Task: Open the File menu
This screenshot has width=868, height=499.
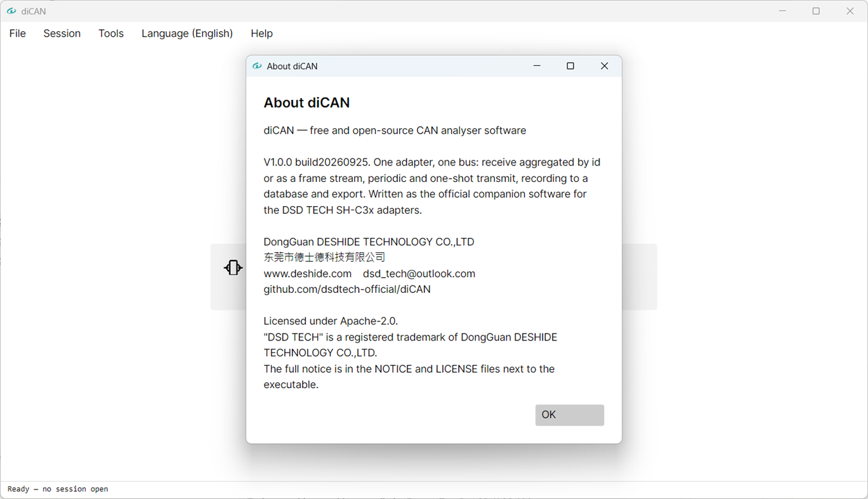Action: coord(18,34)
